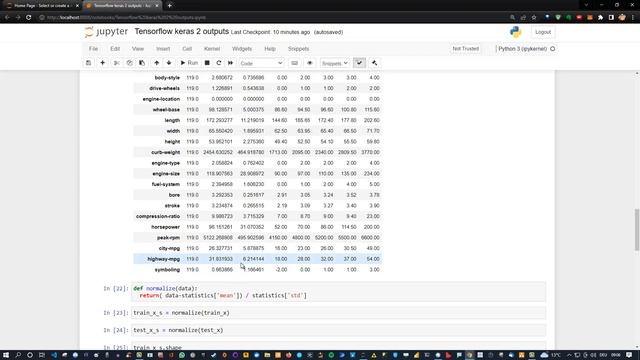Click the Logout button
This screenshot has height=360, width=640.
(543, 32)
